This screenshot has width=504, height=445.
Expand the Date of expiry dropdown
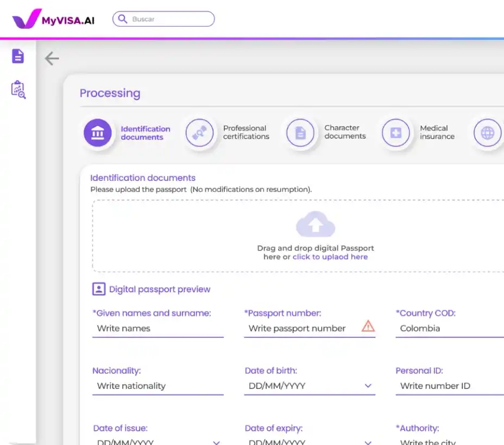click(x=368, y=442)
